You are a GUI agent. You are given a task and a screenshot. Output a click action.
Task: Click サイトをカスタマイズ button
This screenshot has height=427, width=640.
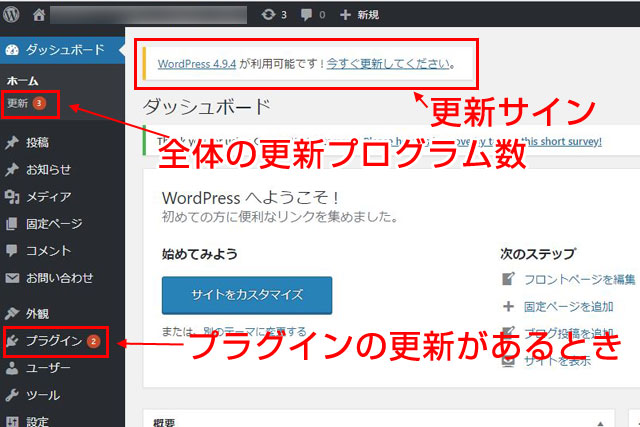point(247,295)
